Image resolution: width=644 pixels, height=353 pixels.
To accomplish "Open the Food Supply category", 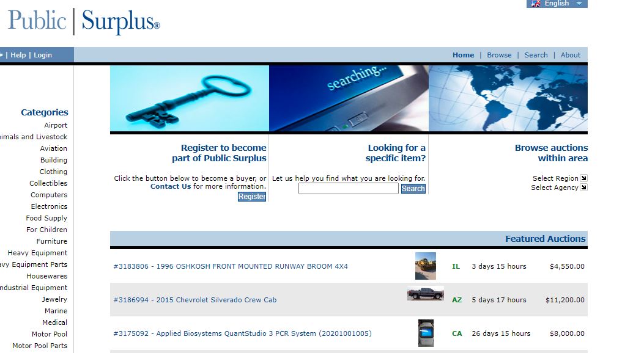I will point(46,218).
